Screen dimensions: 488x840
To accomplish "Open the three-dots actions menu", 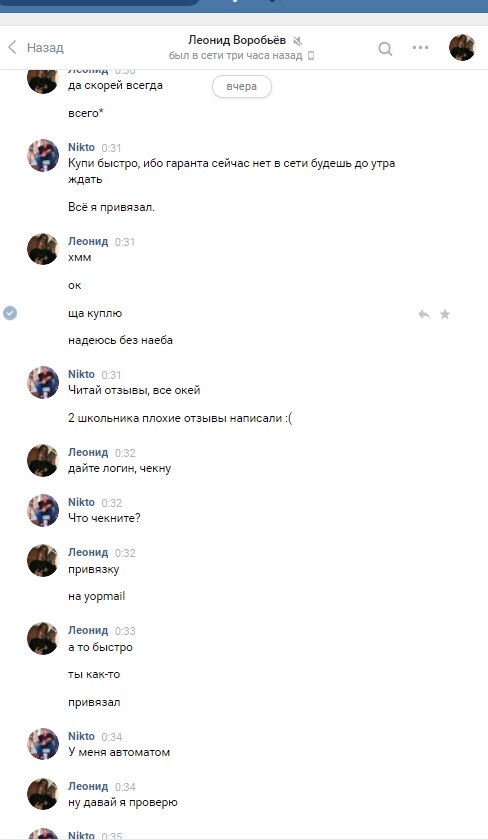I will tap(420, 48).
